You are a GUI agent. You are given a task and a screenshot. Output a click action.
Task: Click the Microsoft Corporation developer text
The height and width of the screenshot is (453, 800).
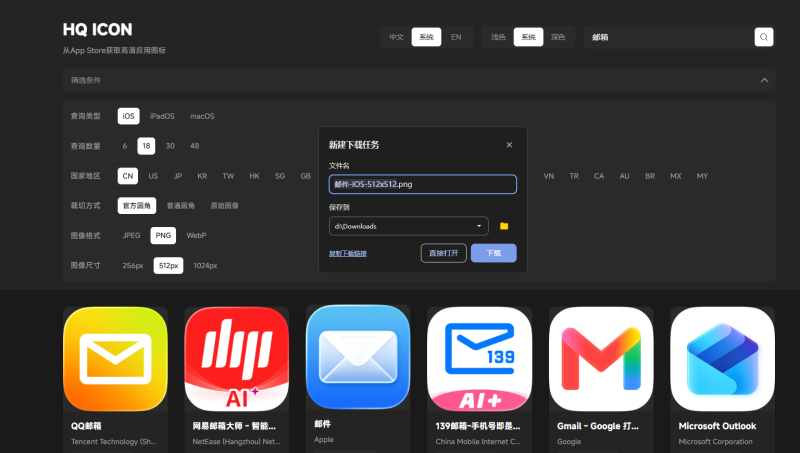click(715, 442)
